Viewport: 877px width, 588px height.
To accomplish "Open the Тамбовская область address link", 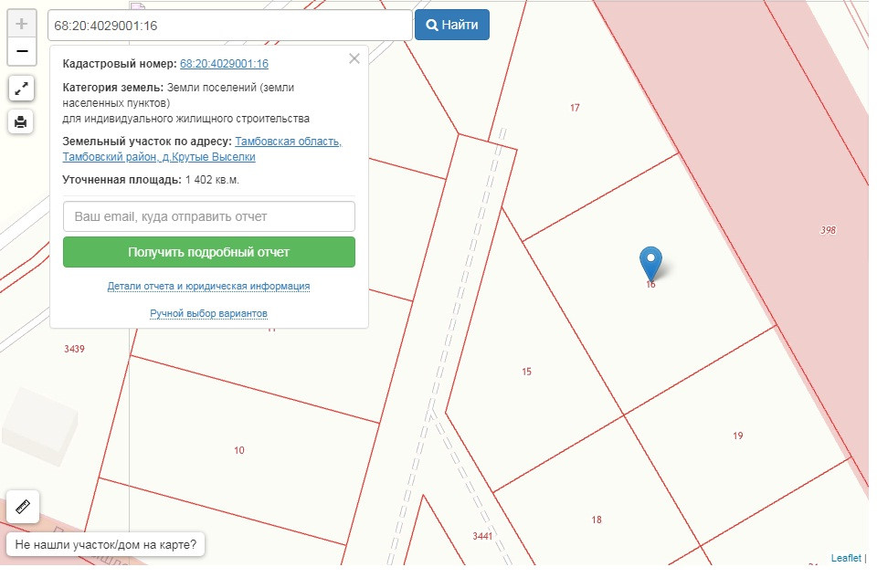I will (288, 142).
